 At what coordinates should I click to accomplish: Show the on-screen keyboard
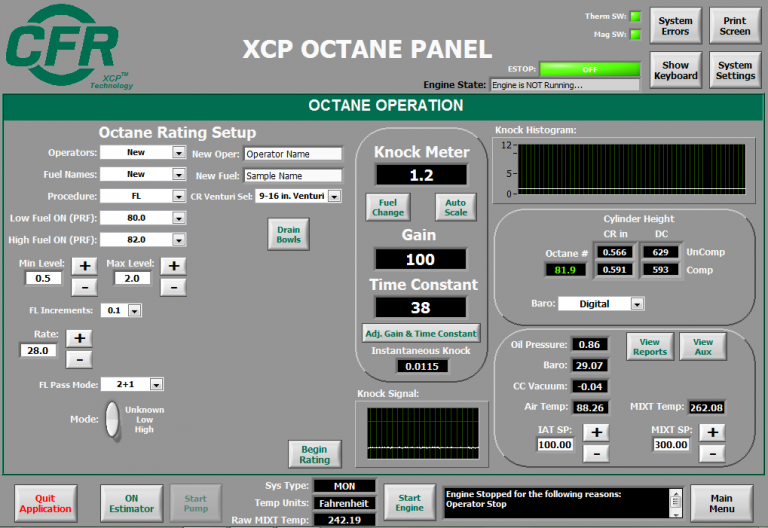[675, 70]
